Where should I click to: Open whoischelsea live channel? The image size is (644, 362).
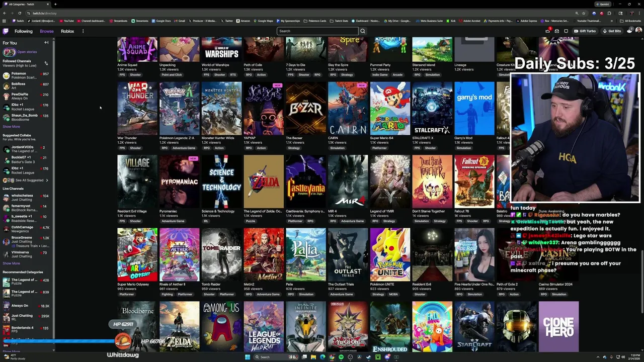[x=26, y=198]
